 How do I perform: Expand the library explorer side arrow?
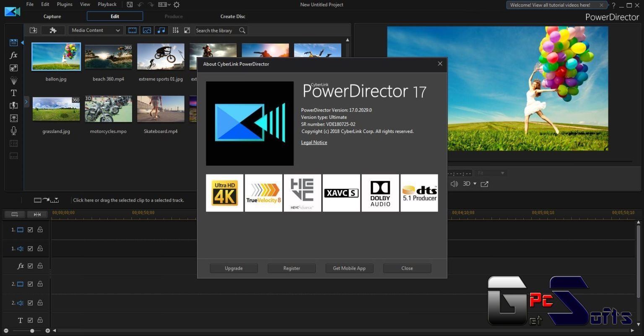tap(26, 102)
